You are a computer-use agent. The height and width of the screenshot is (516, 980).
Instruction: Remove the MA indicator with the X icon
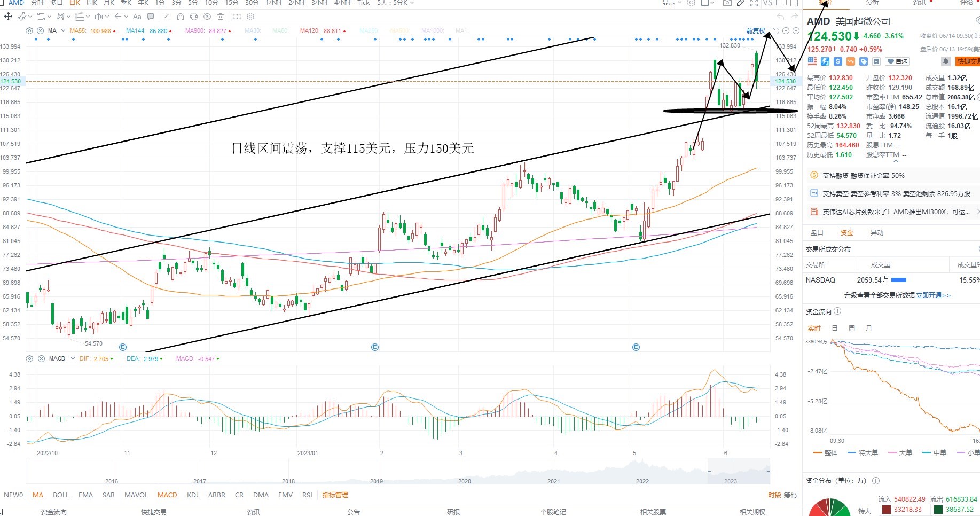pos(40,30)
